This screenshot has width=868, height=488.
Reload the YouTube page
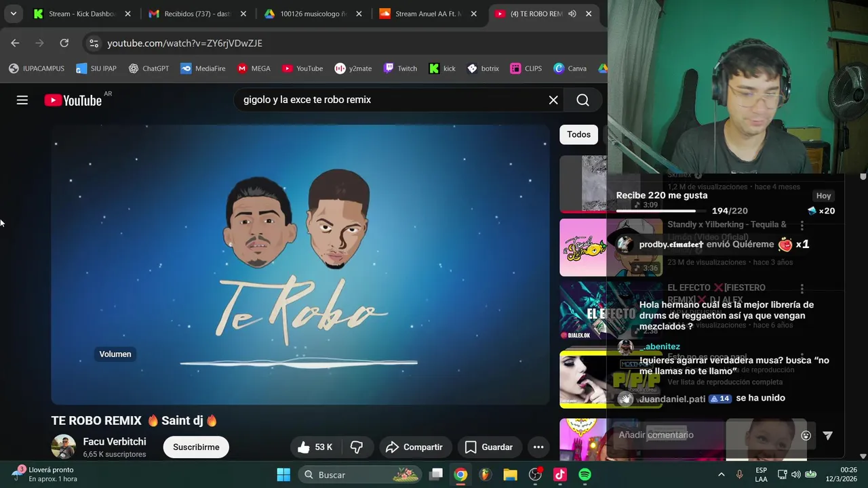pyautogui.click(x=64, y=43)
